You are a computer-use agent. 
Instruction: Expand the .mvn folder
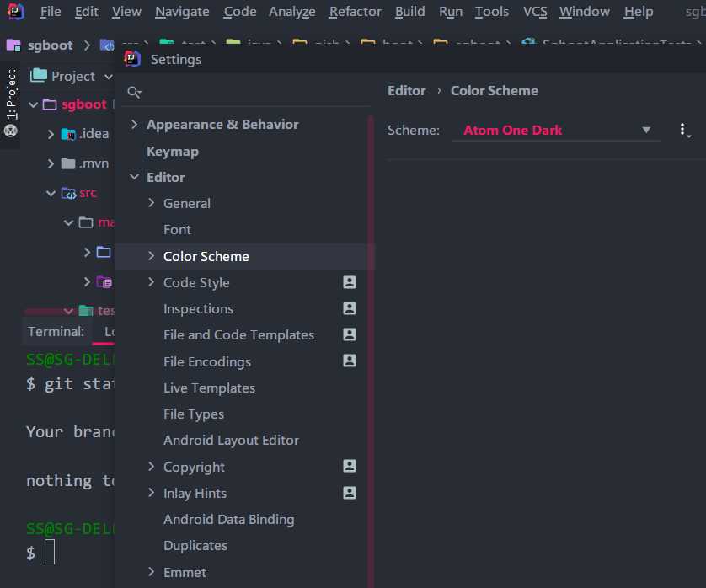click(51, 163)
